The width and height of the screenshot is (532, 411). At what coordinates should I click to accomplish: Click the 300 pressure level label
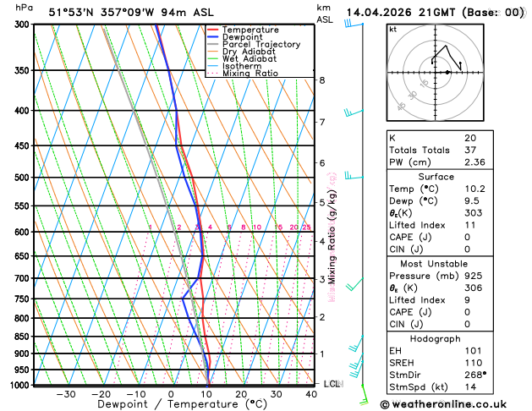point(24,25)
